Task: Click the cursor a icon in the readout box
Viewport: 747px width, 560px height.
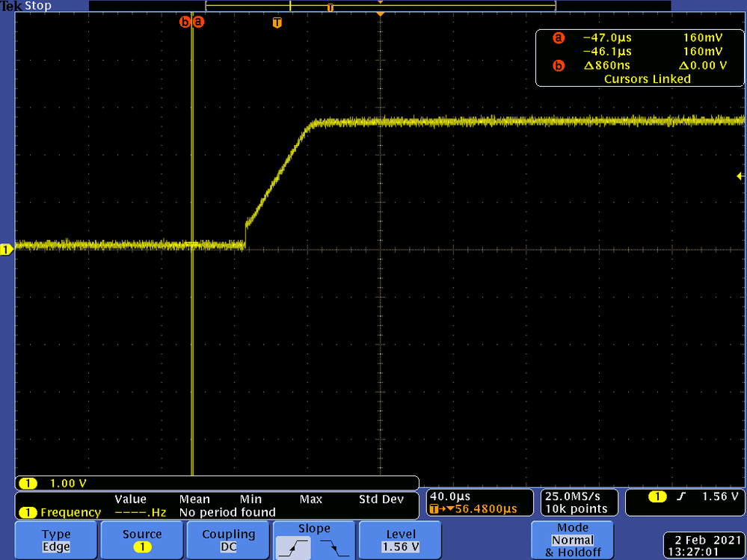Action: pyautogui.click(x=559, y=37)
